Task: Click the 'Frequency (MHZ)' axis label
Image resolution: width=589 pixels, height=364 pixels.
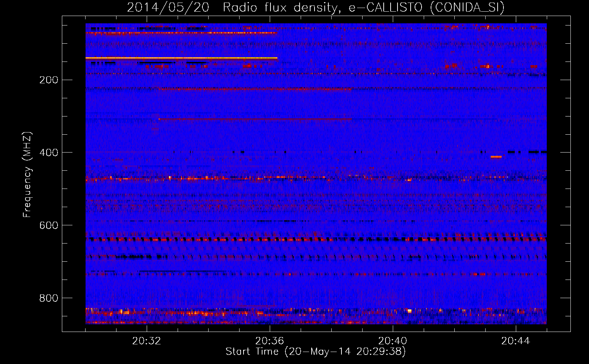Action: coord(27,175)
